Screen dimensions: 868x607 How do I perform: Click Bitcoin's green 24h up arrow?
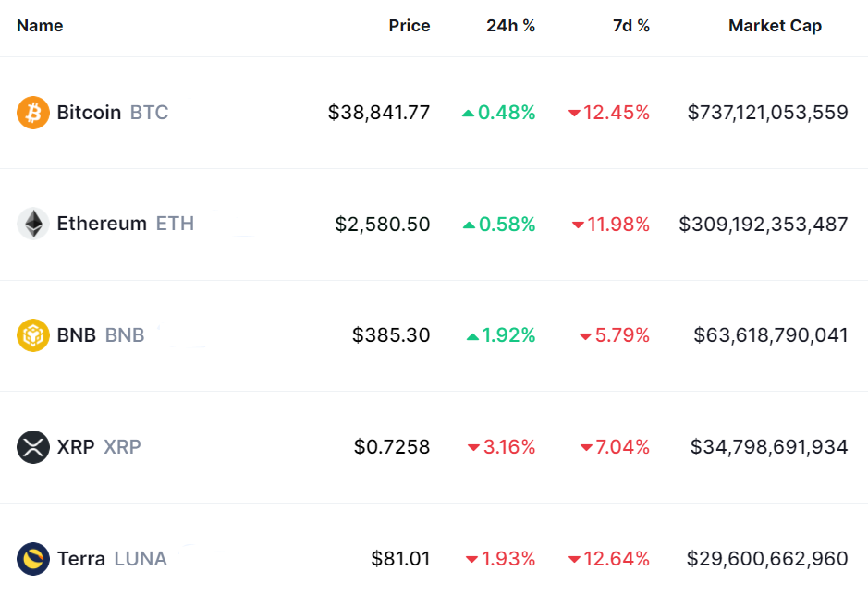[468, 114]
